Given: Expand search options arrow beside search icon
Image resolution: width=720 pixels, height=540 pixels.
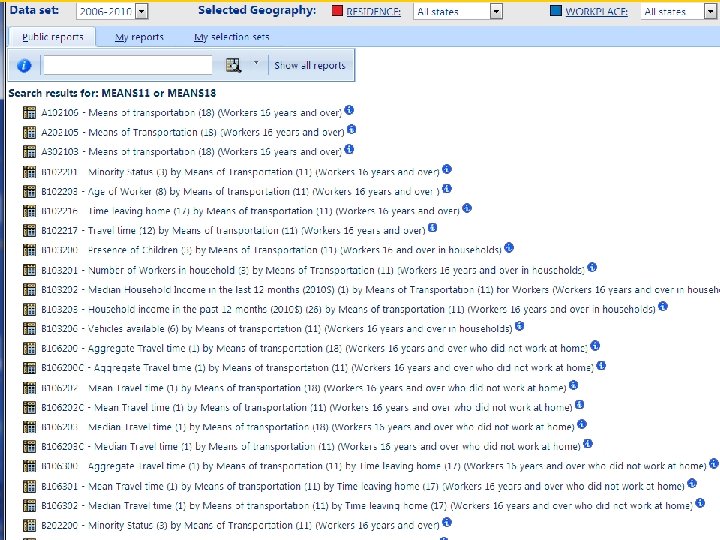Looking at the screenshot, I should coord(256,63).
